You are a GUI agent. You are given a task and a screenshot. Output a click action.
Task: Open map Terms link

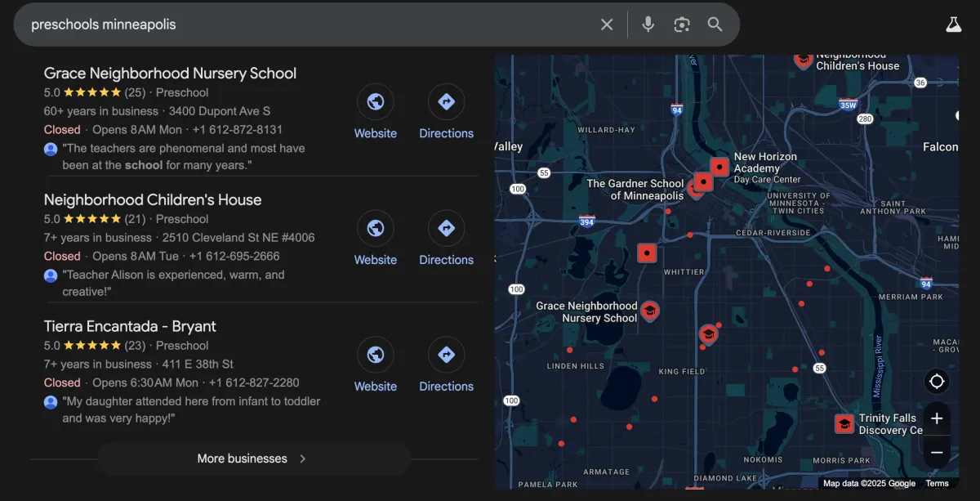click(937, 483)
